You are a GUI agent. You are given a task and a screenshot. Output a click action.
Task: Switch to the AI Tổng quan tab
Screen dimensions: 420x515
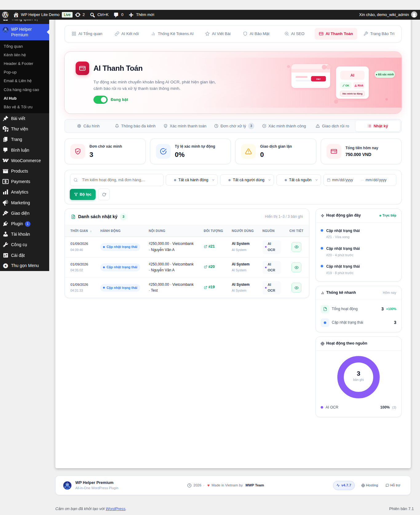[87, 34]
